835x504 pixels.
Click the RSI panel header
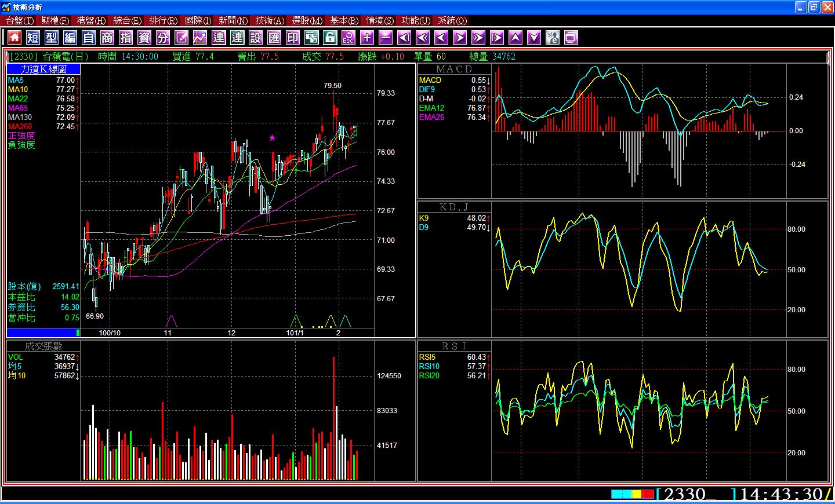click(x=454, y=346)
